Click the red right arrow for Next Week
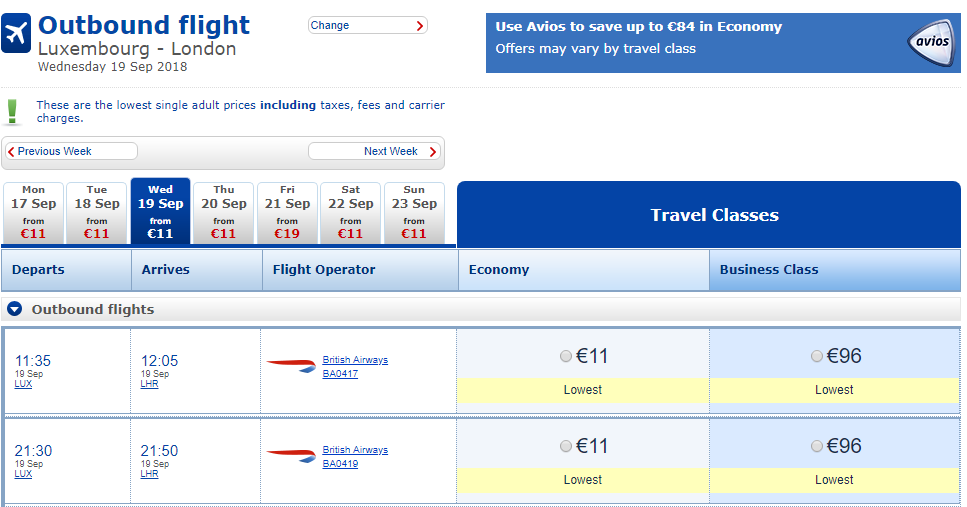This screenshot has width=967, height=507. click(433, 152)
